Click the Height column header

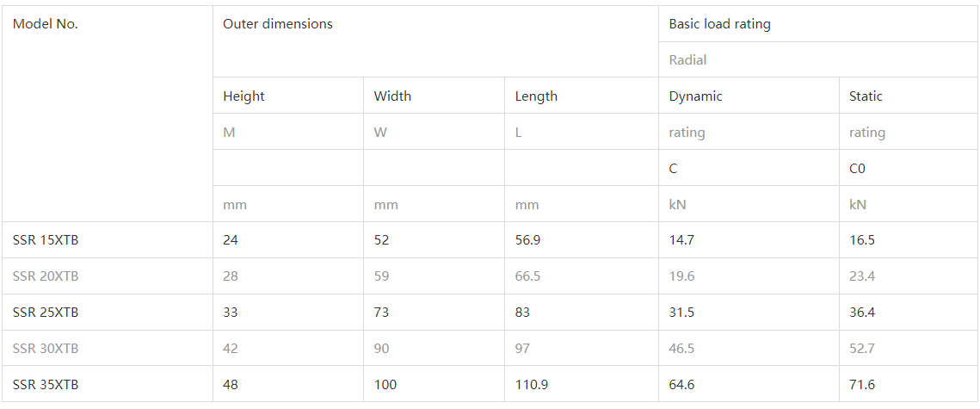coord(244,96)
